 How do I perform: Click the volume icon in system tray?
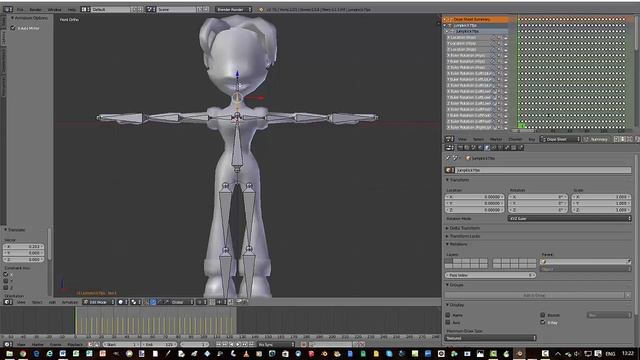pos(577,353)
